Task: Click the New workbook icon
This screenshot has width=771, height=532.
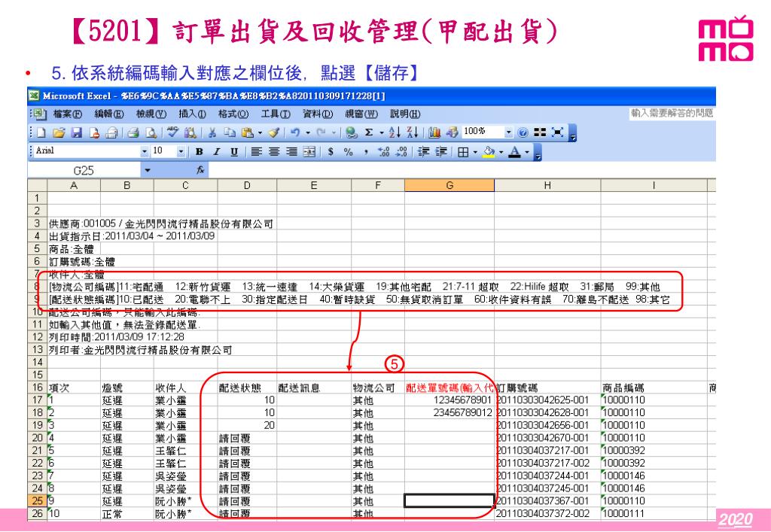Action: [x=41, y=132]
